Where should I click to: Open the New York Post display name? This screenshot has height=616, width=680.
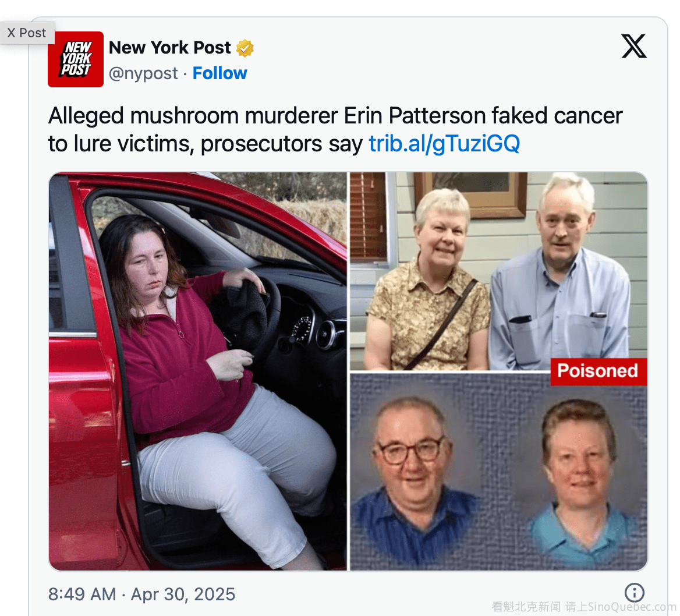[169, 48]
